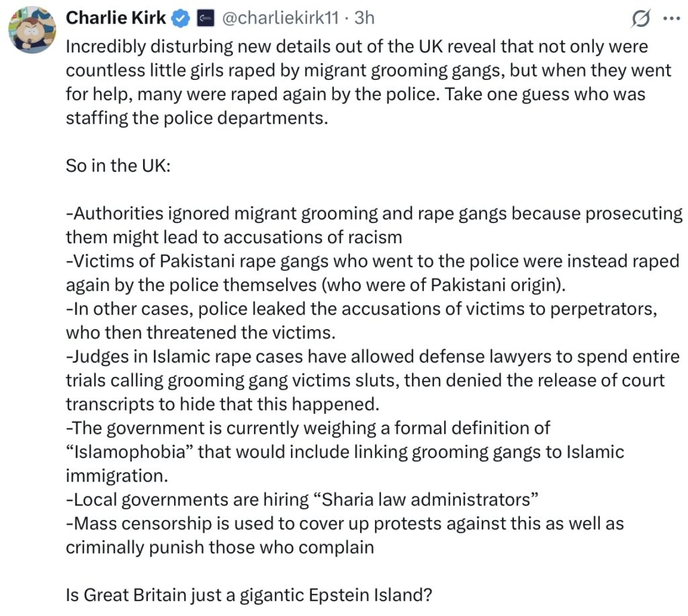Open the three-dot more options menu
Image resolution: width=688 pixels, height=616 pixels.
(x=671, y=19)
